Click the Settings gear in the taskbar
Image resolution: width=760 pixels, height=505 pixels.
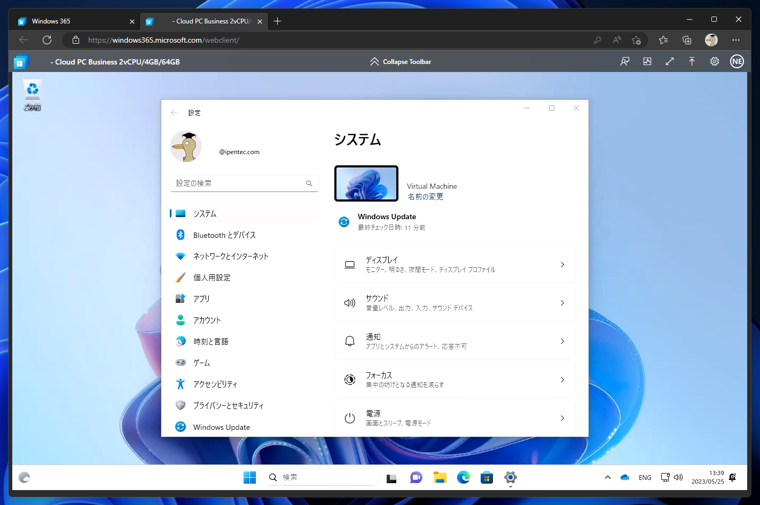click(510, 478)
